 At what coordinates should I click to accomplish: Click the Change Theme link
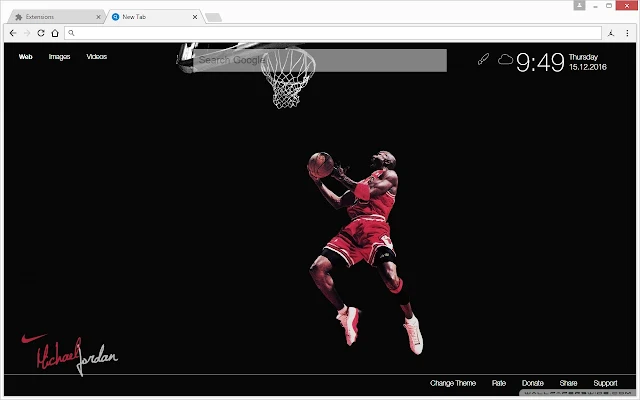[453, 383]
